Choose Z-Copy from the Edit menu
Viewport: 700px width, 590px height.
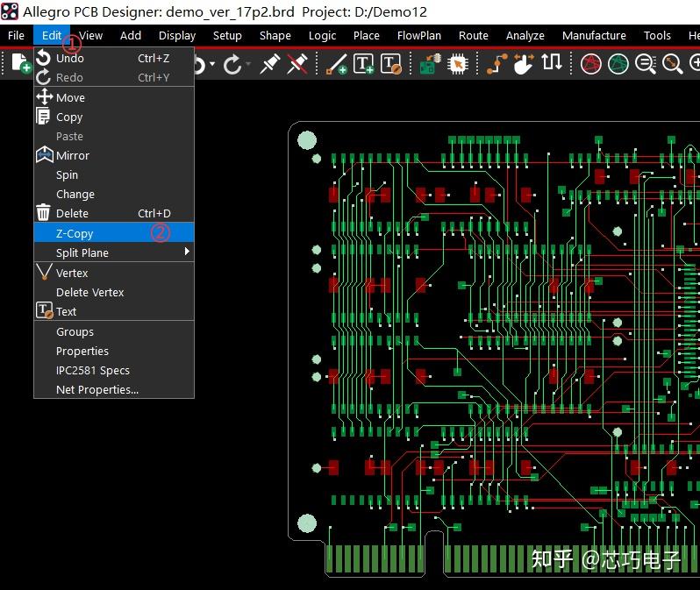(75, 233)
